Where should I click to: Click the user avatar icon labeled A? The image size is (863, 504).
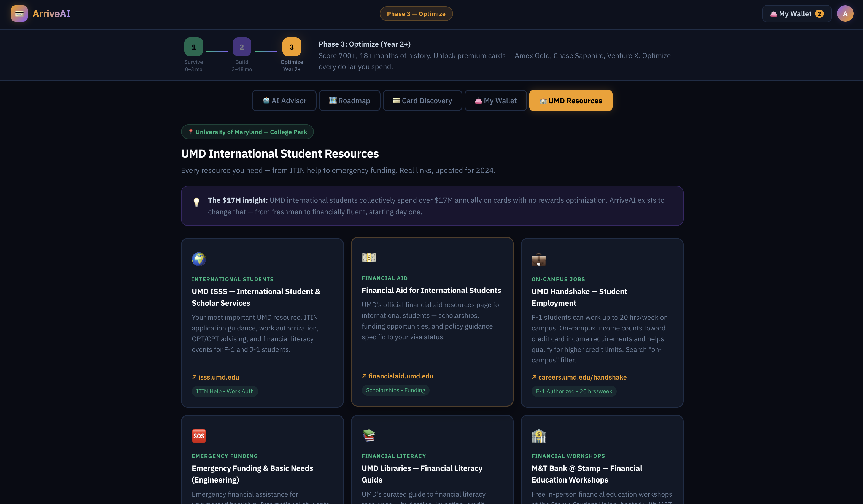[845, 14]
